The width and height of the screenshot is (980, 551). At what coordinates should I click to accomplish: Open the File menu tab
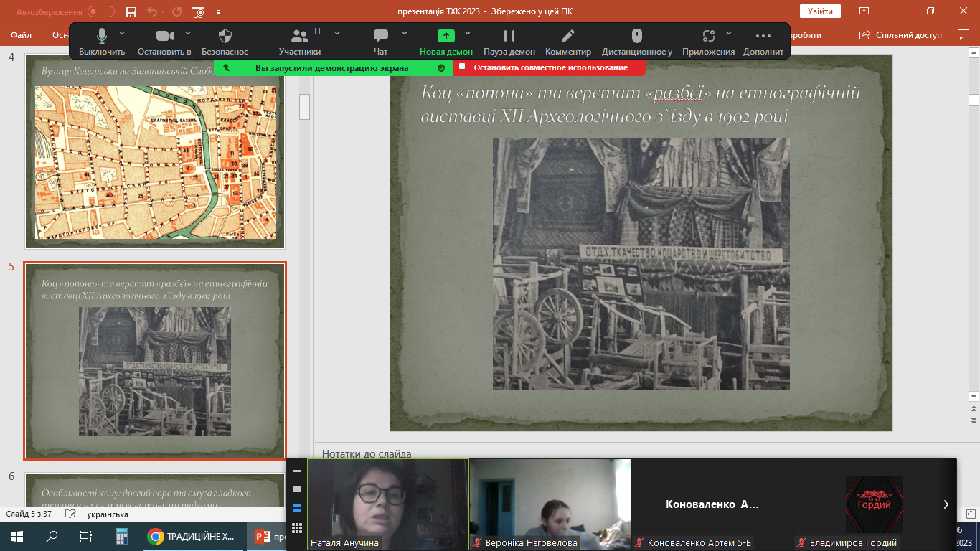21,34
